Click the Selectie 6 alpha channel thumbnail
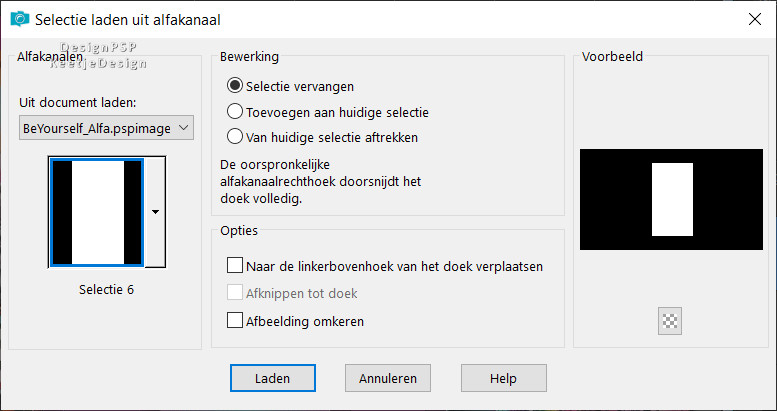Image resolution: width=777 pixels, height=411 pixels. tap(97, 212)
